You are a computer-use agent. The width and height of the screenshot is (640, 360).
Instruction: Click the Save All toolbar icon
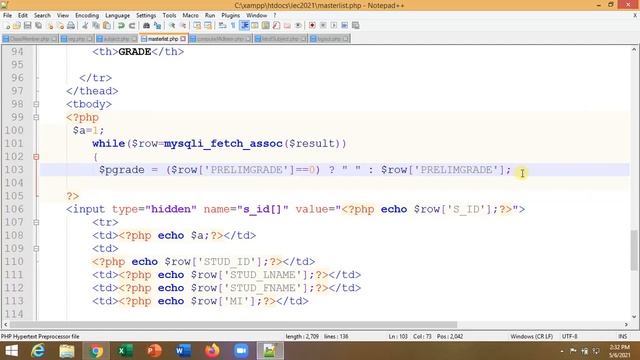(38, 25)
